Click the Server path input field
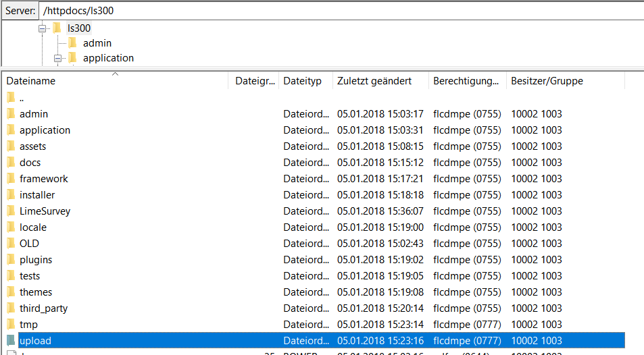This screenshot has height=355, width=644. (342, 11)
